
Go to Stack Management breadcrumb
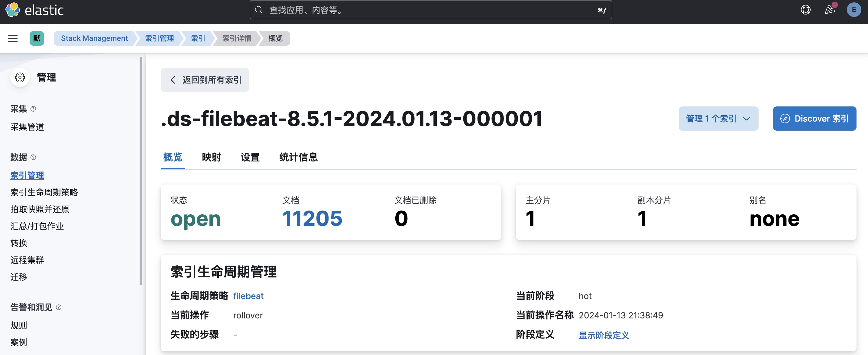pyautogui.click(x=94, y=38)
